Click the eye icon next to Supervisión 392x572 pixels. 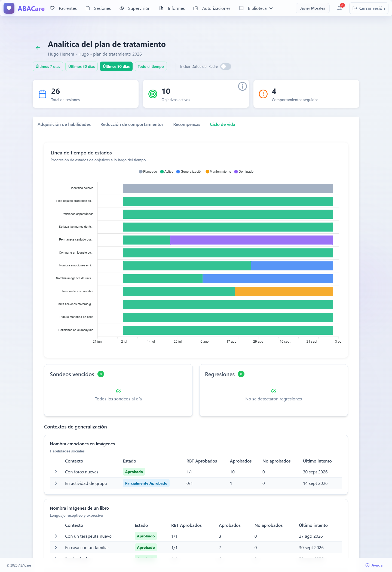[x=122, y=8]
